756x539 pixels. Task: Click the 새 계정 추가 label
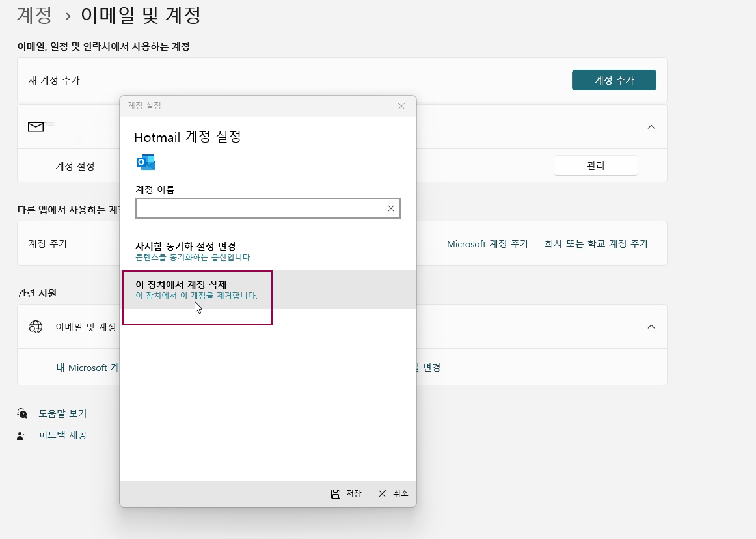pos(54,80)
